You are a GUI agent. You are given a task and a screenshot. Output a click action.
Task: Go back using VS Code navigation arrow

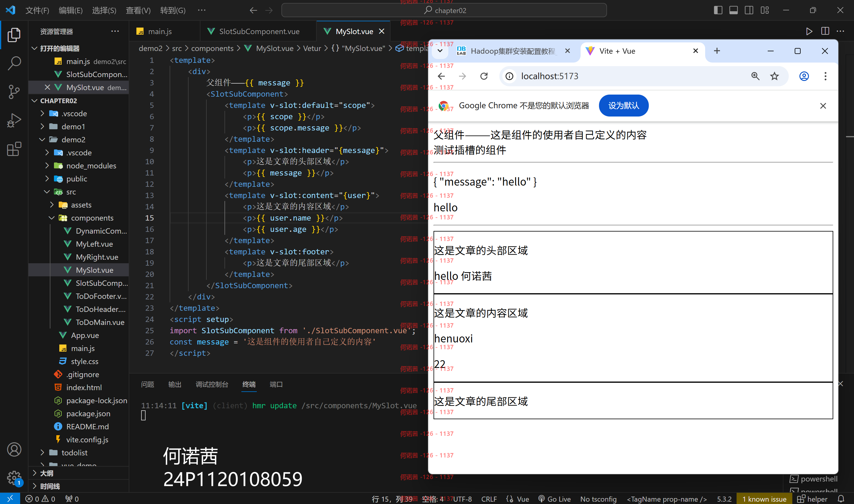[x=253, y=10]
